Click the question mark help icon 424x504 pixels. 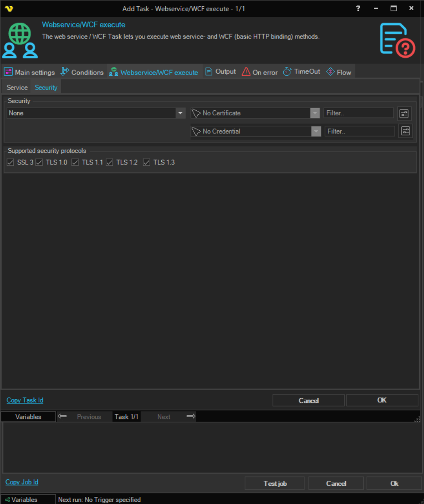point(358,9)
